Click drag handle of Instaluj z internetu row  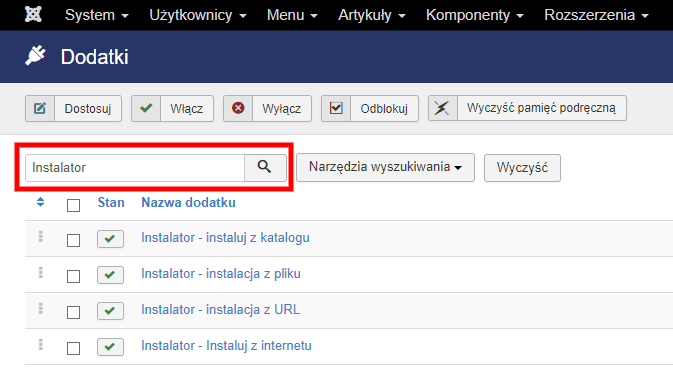pos(41,345)
